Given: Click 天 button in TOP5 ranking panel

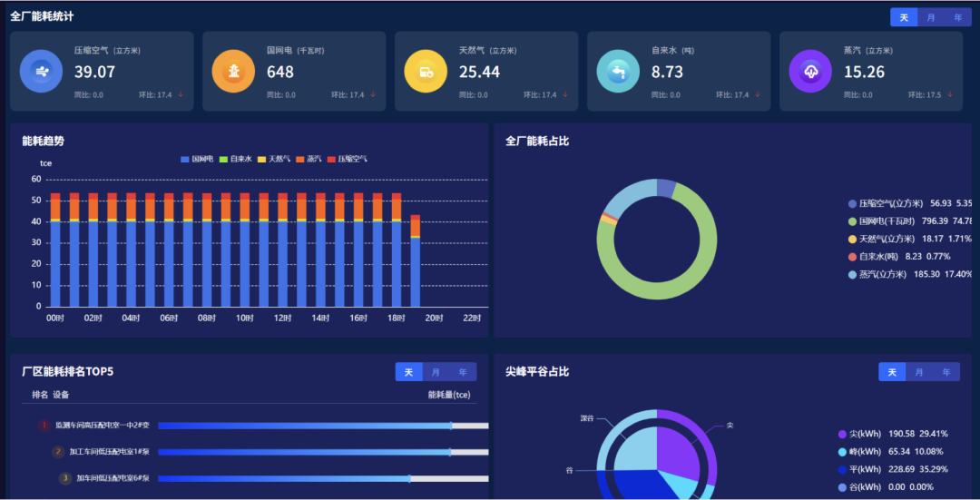Looking at the screenshot, I should (x=408, y=372).
